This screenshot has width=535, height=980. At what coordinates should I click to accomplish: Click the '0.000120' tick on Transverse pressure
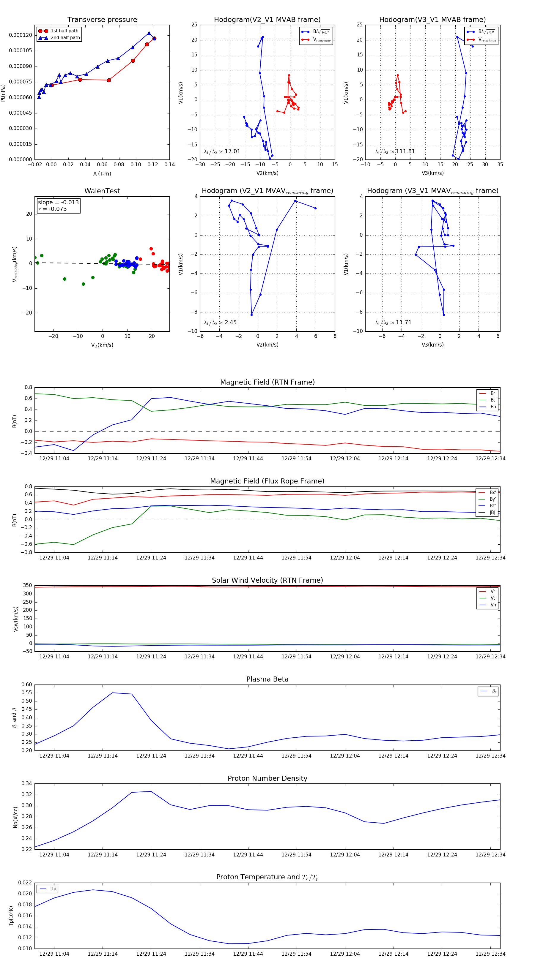pos(21,35)
